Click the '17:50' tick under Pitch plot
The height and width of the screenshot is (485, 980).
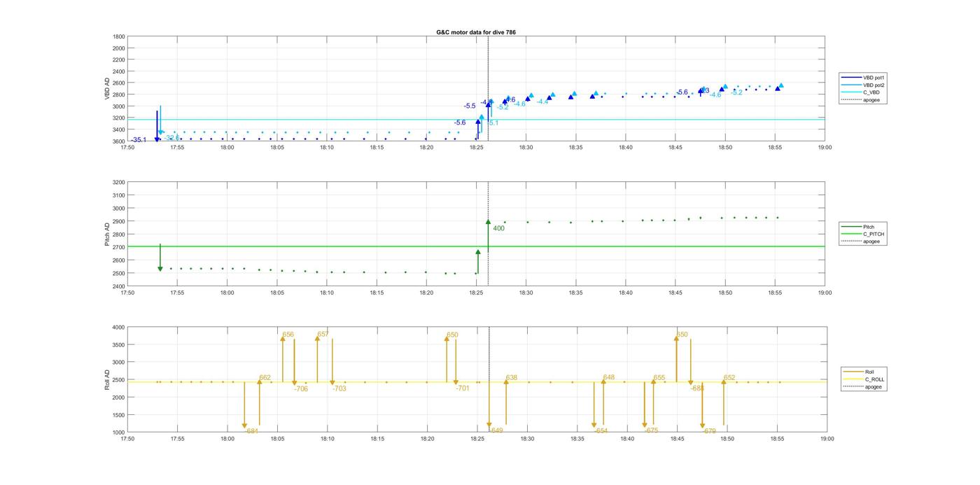[x=127, y=293]
